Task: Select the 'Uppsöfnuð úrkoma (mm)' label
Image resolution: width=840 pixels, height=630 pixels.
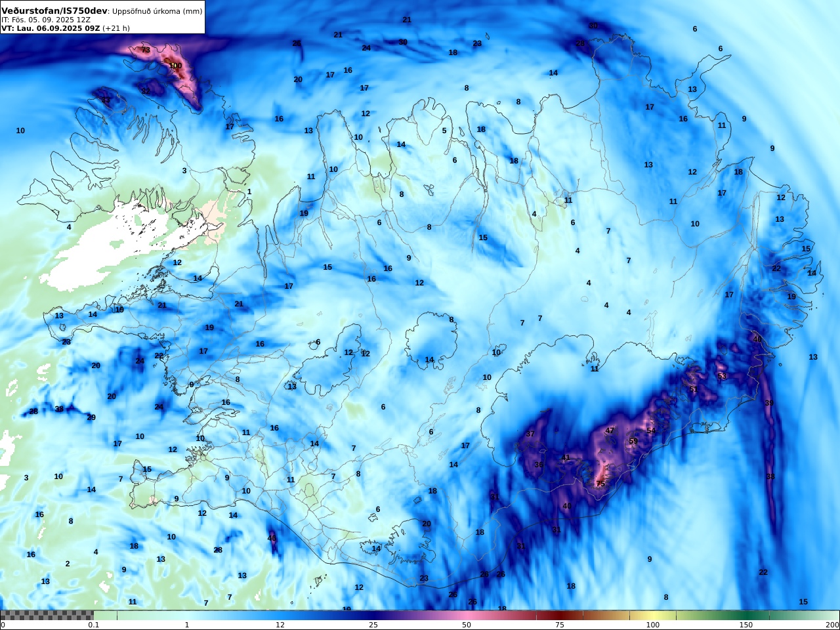Action: 157,11
